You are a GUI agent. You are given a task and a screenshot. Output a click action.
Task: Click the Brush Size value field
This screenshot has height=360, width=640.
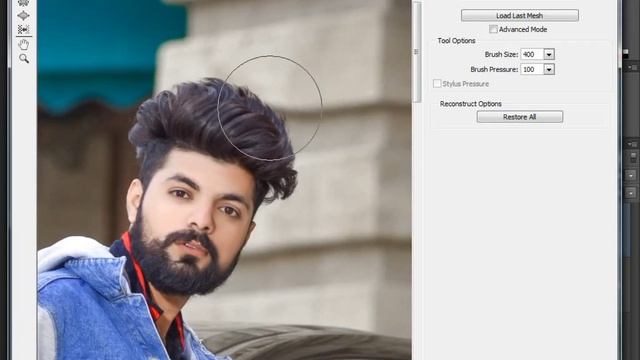pos(532,54)
